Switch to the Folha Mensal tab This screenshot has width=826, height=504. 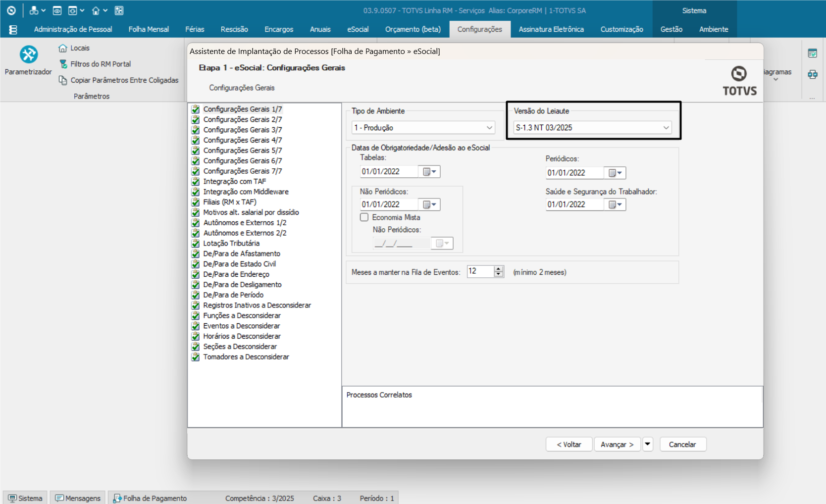[x=149, y=29]
